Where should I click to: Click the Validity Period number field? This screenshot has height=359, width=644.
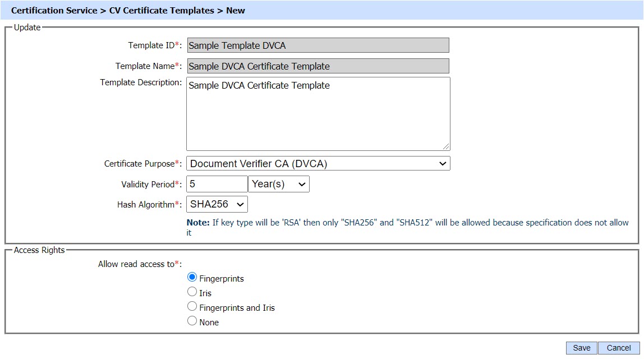click(217, 184)
